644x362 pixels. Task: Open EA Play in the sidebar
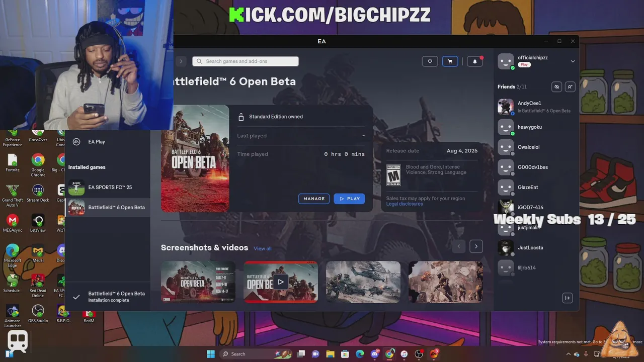[x=97, y=142]
